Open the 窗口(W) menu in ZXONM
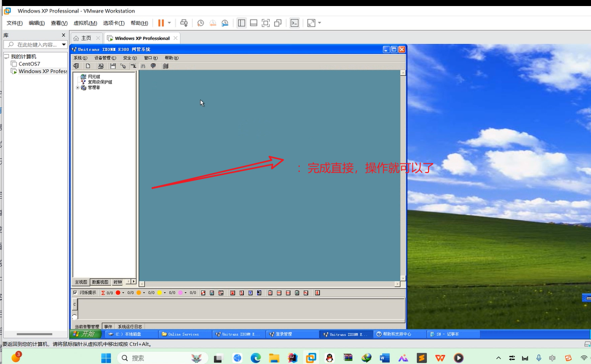 coord(151,58)
